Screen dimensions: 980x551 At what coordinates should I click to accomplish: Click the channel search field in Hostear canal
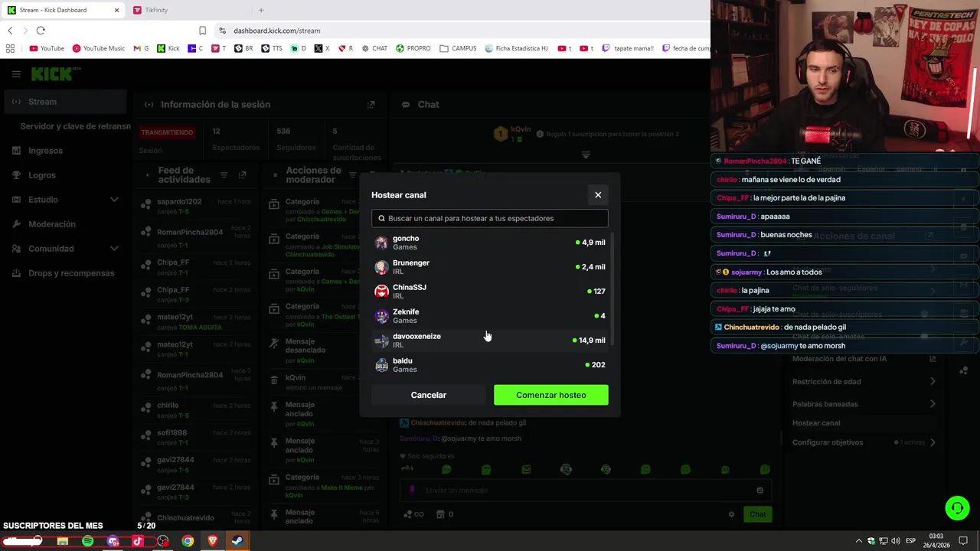tap(490, 218)
